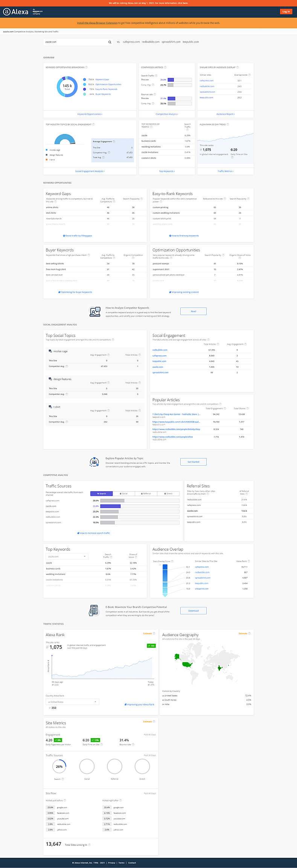Select the Direct tab in Traffic Sources
Viewport: 297px width, 868px height.
tap(168, 493)
